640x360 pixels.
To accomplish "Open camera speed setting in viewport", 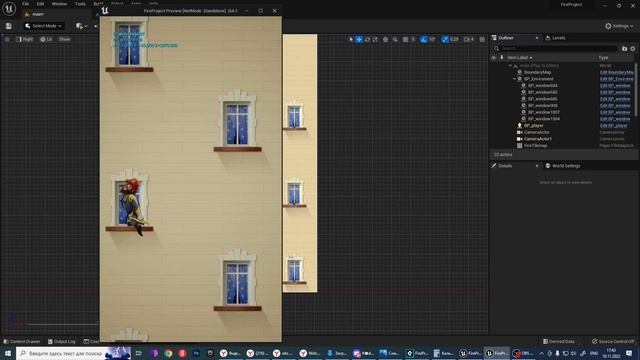I will 469,40.
